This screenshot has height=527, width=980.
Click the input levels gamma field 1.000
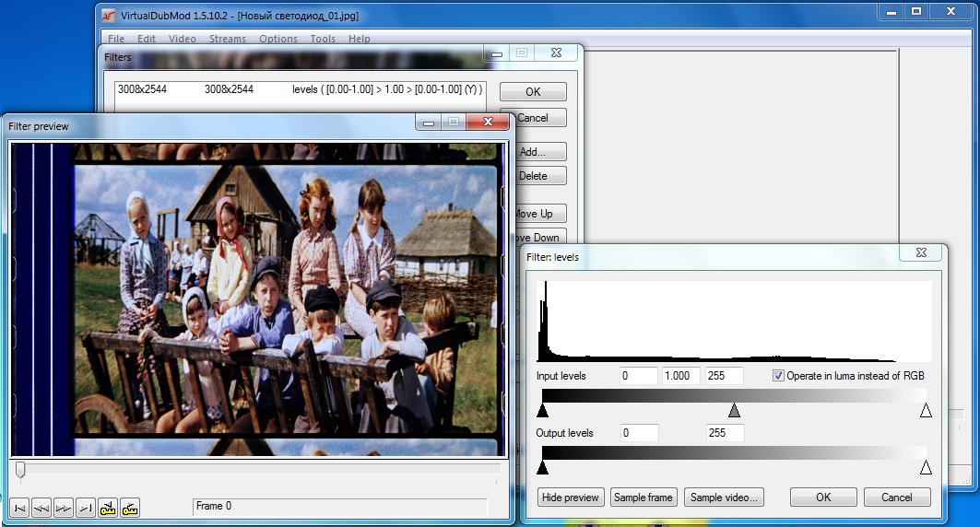(681, 376)
